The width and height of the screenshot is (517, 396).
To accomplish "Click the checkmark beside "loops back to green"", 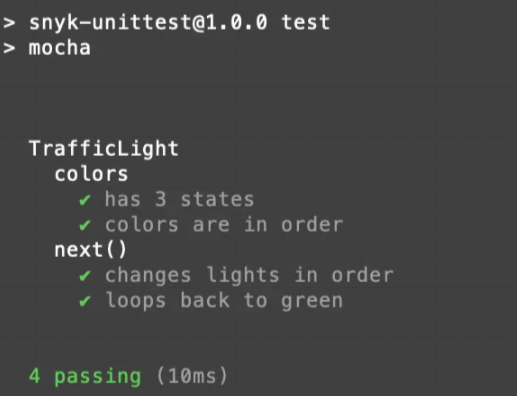I will tap(85, 301).
